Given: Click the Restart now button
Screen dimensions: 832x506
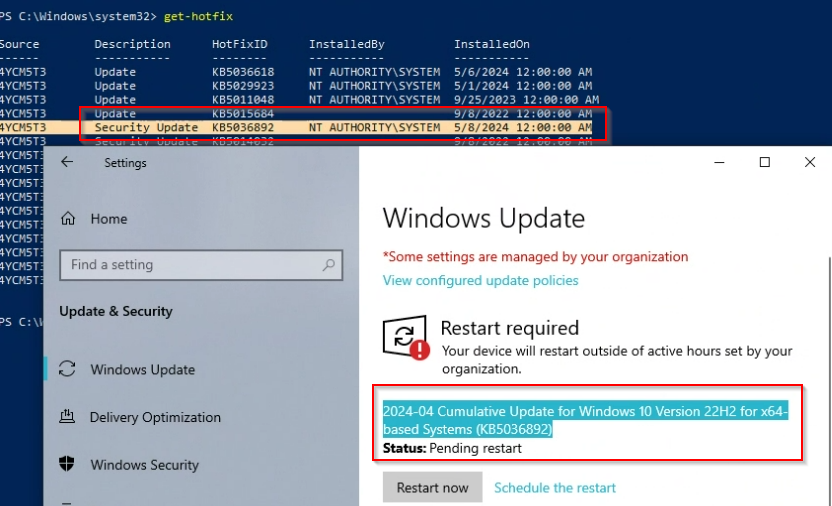Looking at the screenshot, I should tap(432, 487).
